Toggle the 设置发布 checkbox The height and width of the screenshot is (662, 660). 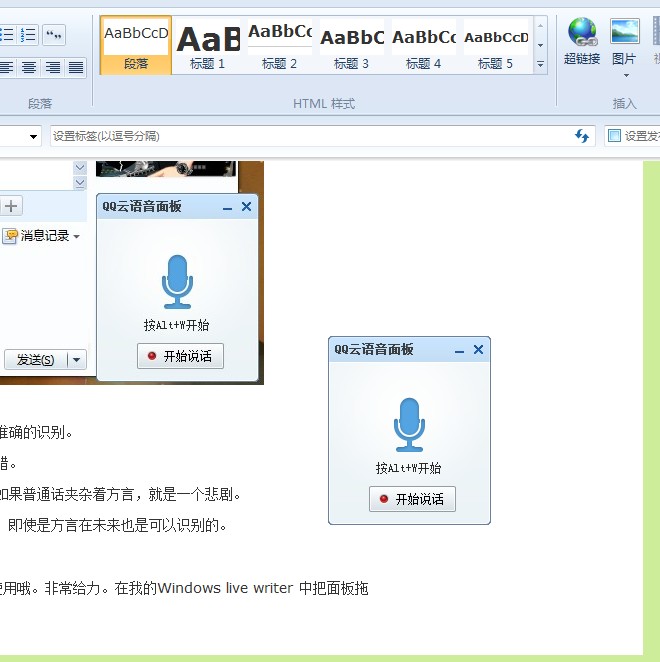[x=615, y=136]
